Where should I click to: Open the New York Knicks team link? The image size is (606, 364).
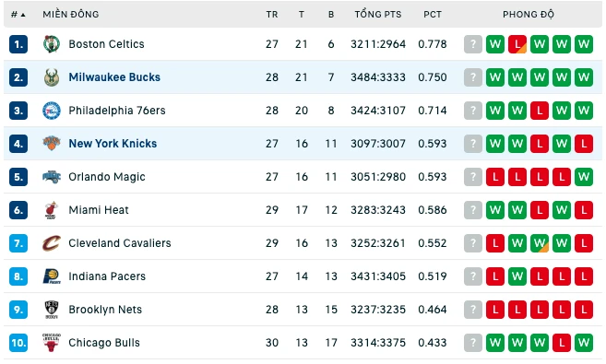[x=113, y=144]
